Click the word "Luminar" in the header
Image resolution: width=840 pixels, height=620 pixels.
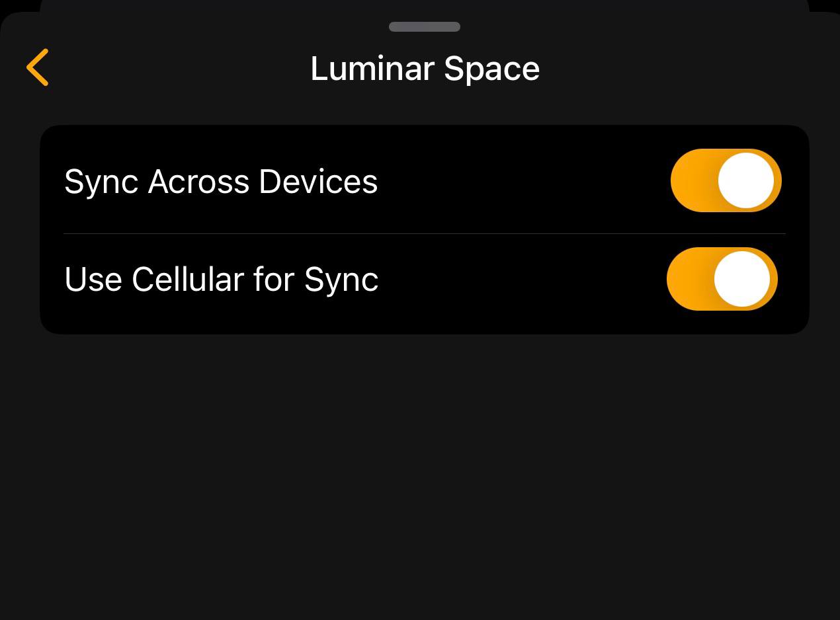[x=372, y=69]
